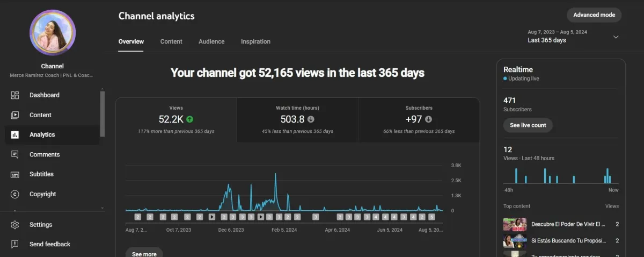Click the down-arrow icon beside +97 subscribers
644x257 pixels.
click(x=428, y=119)
